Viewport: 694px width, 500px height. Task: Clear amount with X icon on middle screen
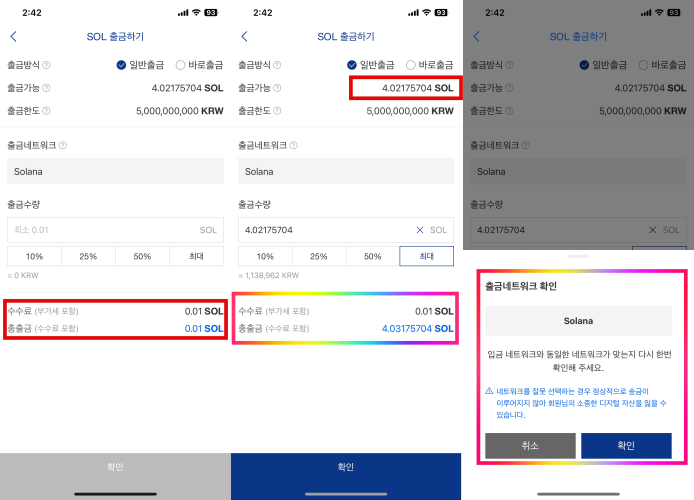click(x=420, y=230)
